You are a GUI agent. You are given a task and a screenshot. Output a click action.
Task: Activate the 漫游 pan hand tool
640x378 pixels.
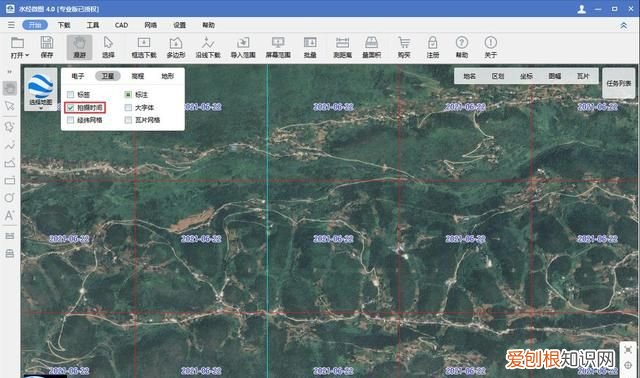click(79, 47)
